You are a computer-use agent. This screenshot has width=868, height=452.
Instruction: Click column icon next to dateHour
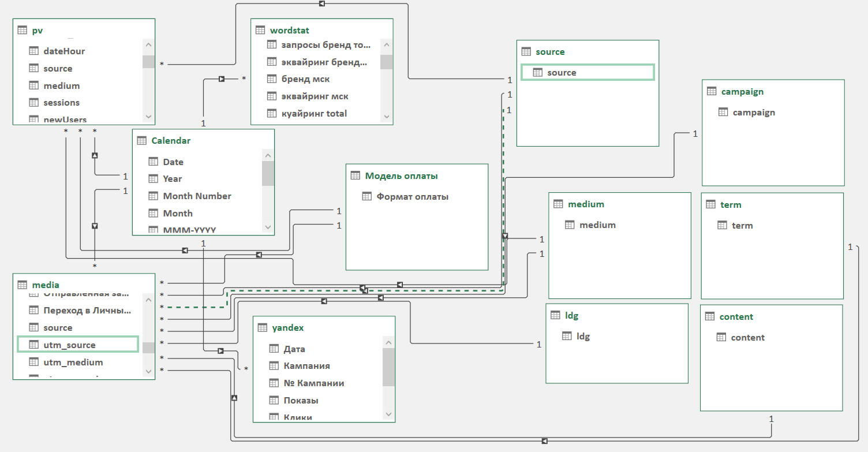point(33,51)
